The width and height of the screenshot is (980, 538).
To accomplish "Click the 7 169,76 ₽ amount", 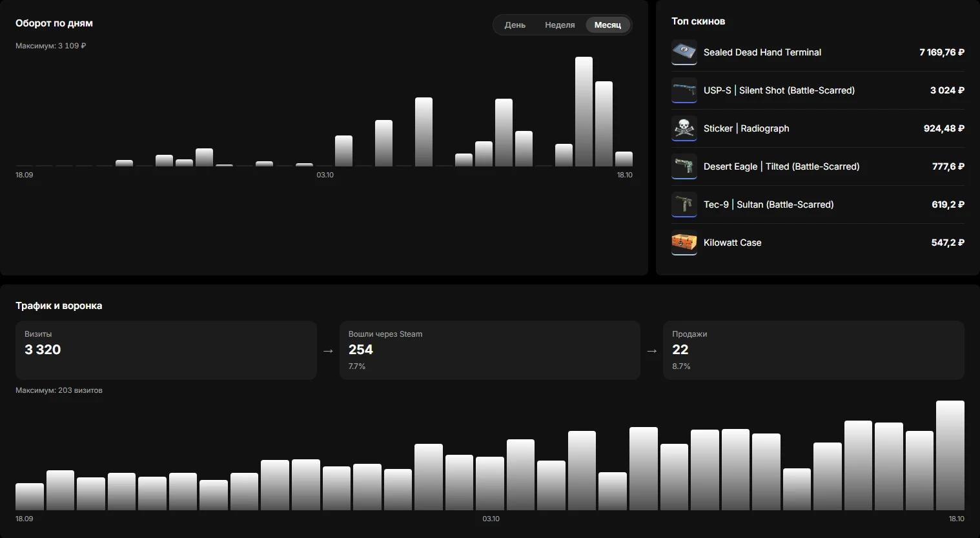I will (941, 52).
